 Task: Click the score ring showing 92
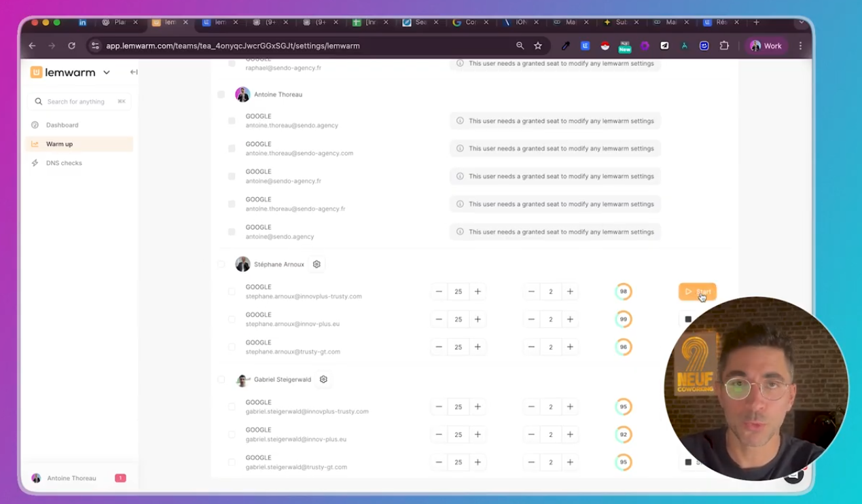point(623,435)
